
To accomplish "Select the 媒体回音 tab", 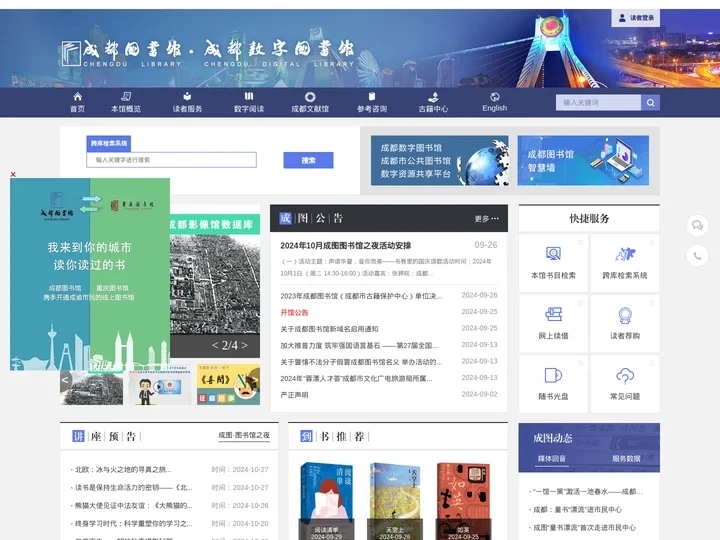I will 551,458.
